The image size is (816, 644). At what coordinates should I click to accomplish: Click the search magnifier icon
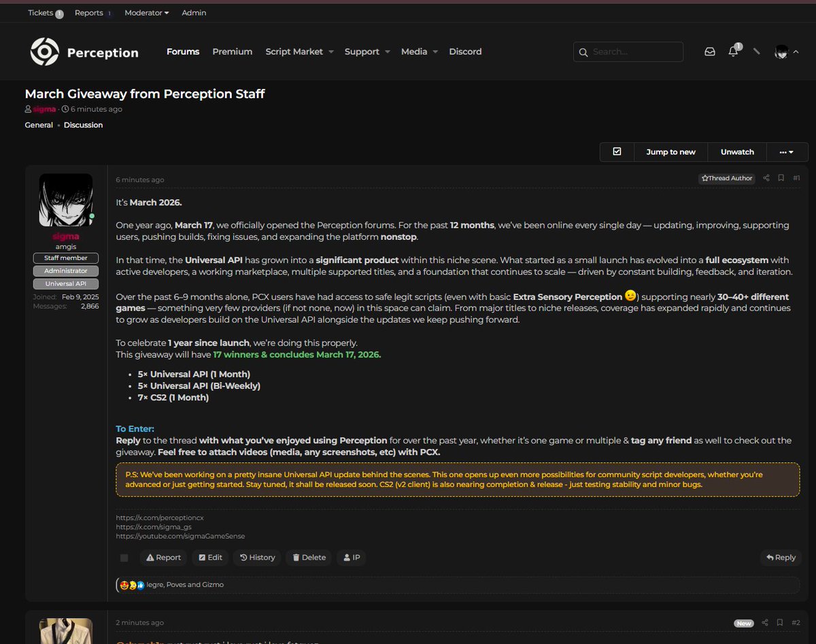coord(583,52)
